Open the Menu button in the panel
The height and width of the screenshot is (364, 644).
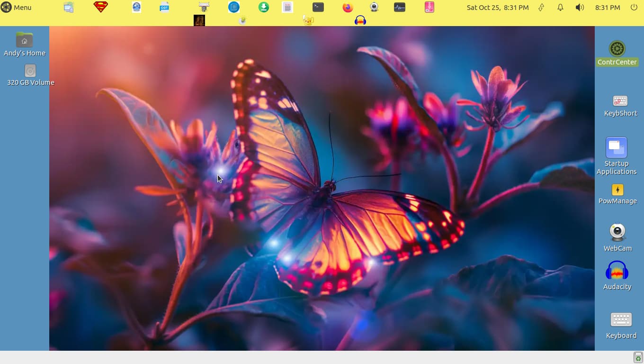(16, 8)
